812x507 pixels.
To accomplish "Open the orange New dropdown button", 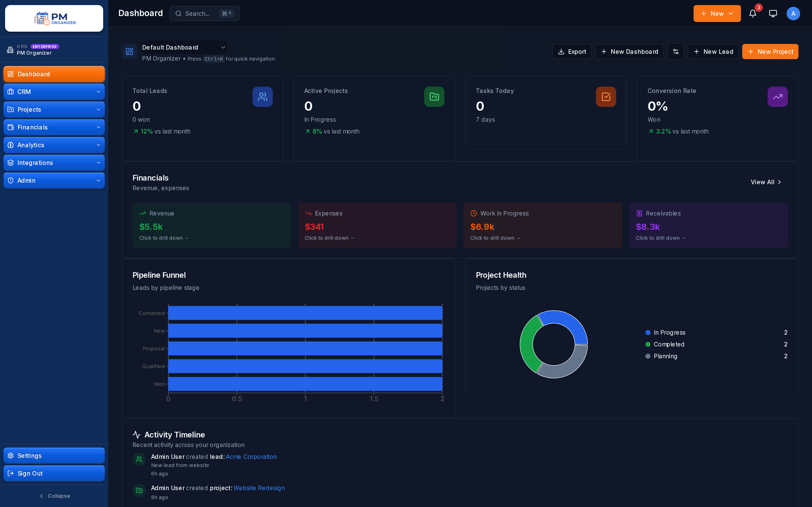I will point(717,14).
